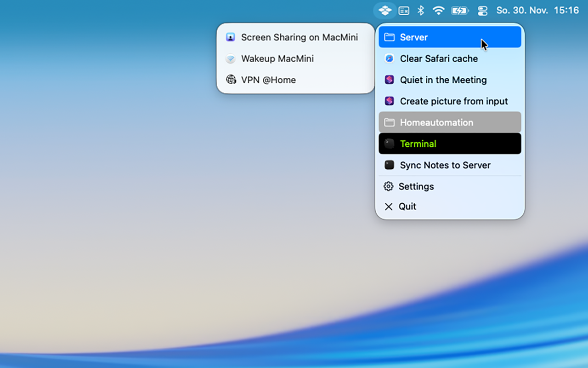588x368 pixels.
Task: Click the Screen Sharing app icon
Action: click(x=231, y=37)
